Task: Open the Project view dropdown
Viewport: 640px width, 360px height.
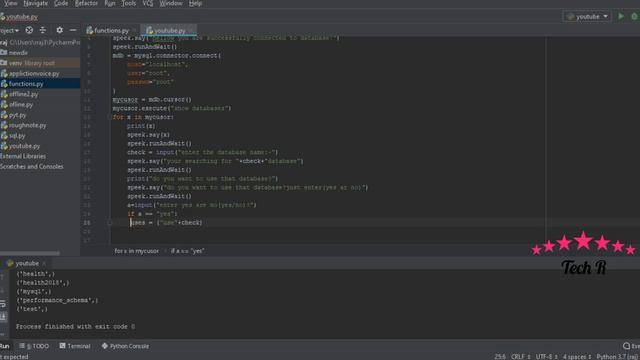Action: (9, 30)
